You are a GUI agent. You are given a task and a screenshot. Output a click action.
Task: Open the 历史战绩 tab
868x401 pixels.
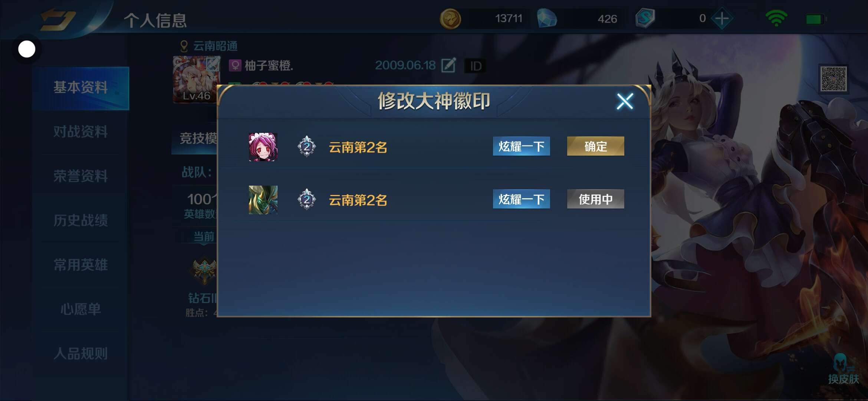click(x=80, y=220)
